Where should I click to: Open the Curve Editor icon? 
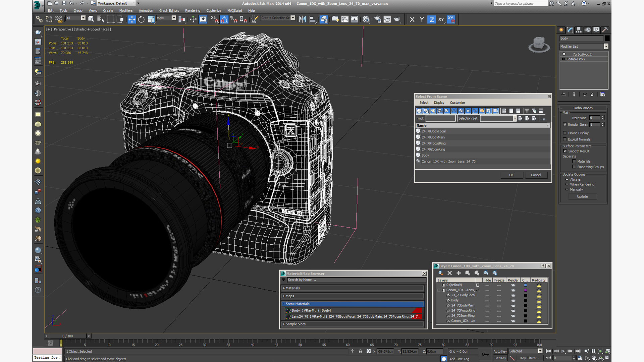345,19
